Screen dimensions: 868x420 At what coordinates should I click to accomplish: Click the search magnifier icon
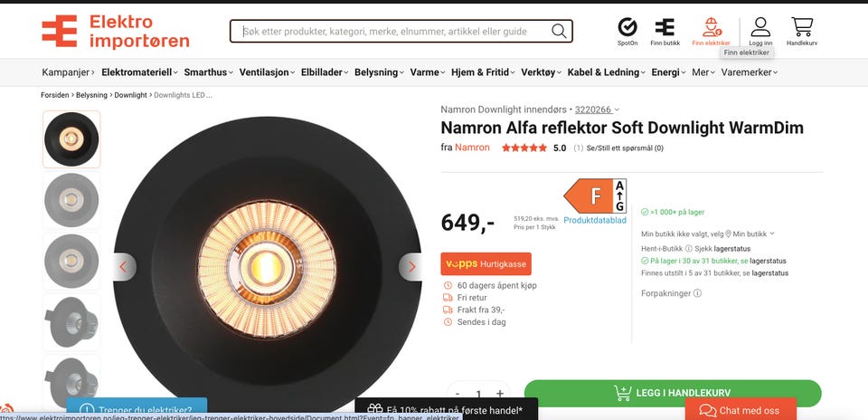pos(559,31)
